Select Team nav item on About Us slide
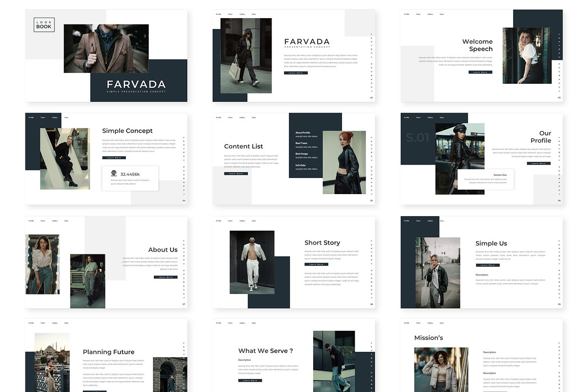 (43, 221)
